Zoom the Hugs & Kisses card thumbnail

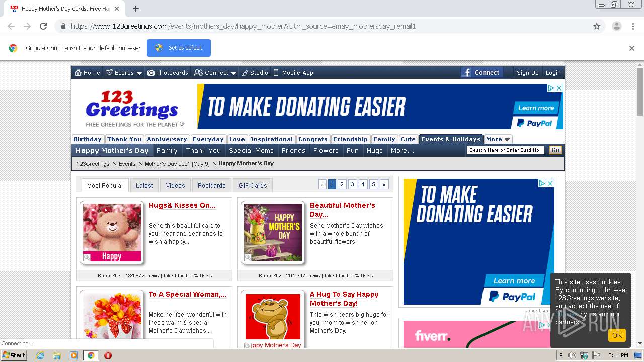[87, 257]
